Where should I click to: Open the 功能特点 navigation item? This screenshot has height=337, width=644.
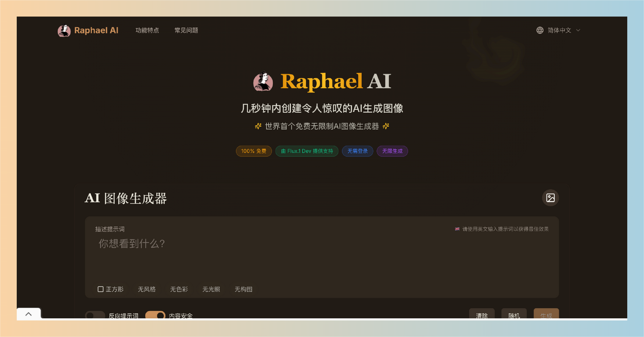[x=147, y=30]
